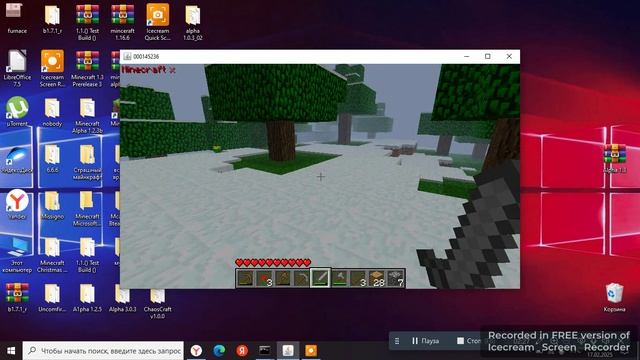The width and height of the screenshot is (640, 360).
Task: Click the Пауза recording button
Action: 425,340
